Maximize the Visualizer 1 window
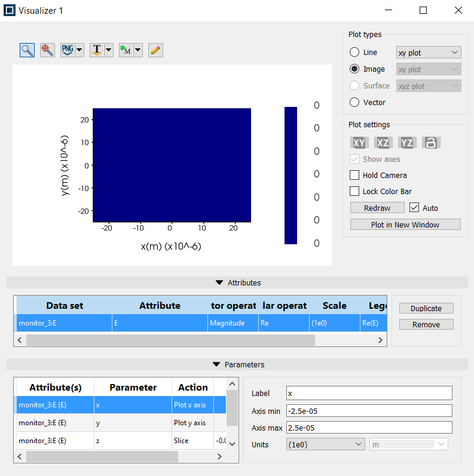This screenshot has height=476, width=474. [423, 10]
